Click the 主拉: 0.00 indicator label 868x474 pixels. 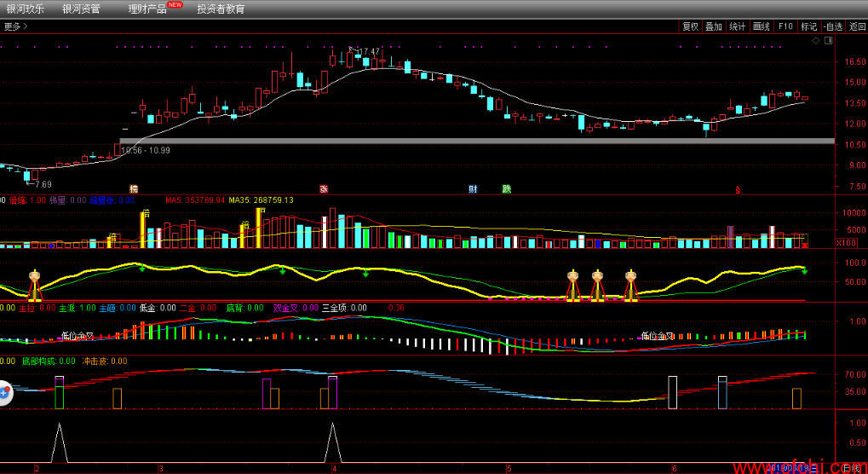click(37, 308)
